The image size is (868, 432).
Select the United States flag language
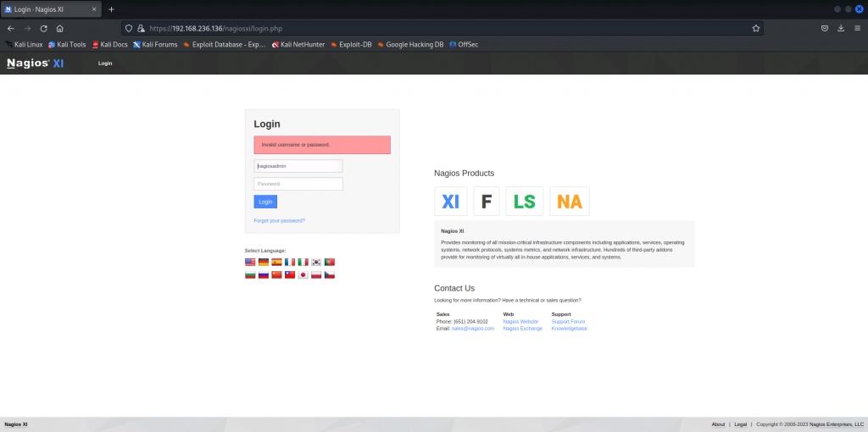pos(250,263)
